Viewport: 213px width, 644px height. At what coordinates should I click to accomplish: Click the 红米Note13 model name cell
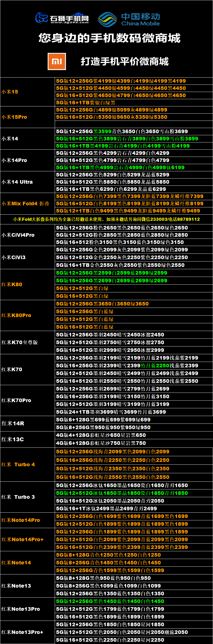(28, 586)
